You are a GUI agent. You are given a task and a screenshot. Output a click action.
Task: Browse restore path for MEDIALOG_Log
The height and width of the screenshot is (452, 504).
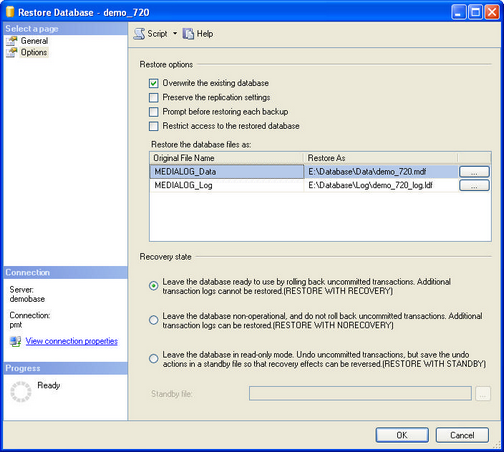[x=474, y=185]
